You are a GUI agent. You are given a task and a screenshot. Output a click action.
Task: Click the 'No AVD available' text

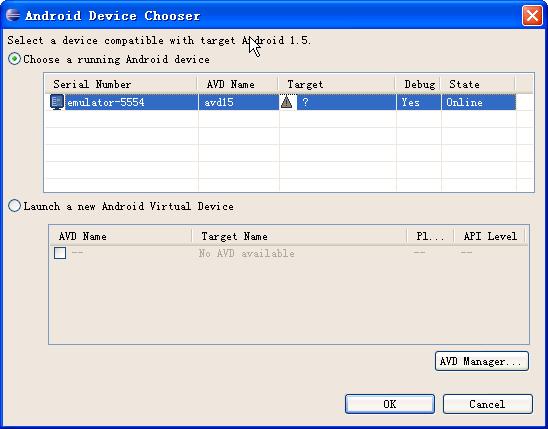247,253
